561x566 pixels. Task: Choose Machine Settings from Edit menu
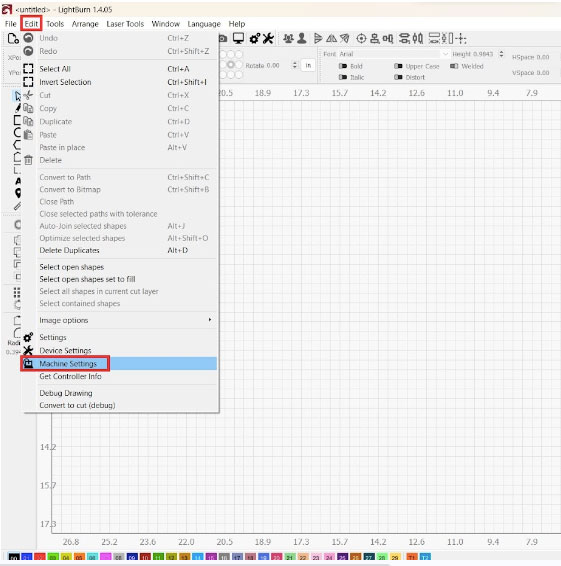tap(119, 363)
